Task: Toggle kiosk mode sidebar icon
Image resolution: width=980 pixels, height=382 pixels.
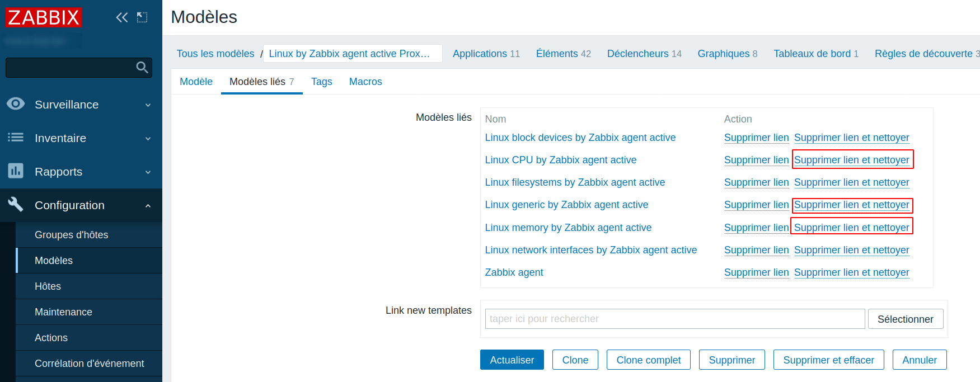Action: coord(142,17)
